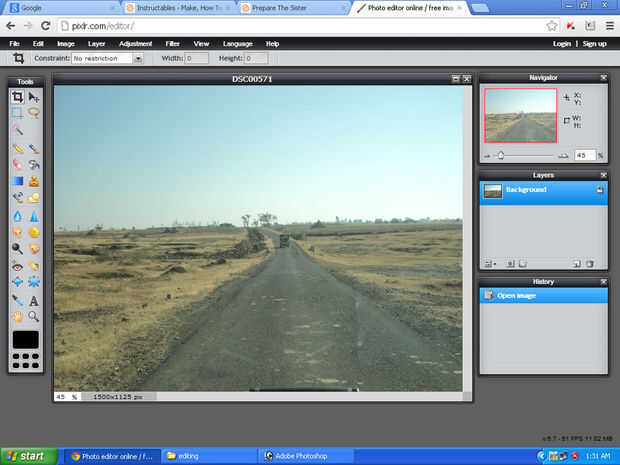The image size is (620, 465).
Task: Select the Pinch tool
Action: pos(34,282)
